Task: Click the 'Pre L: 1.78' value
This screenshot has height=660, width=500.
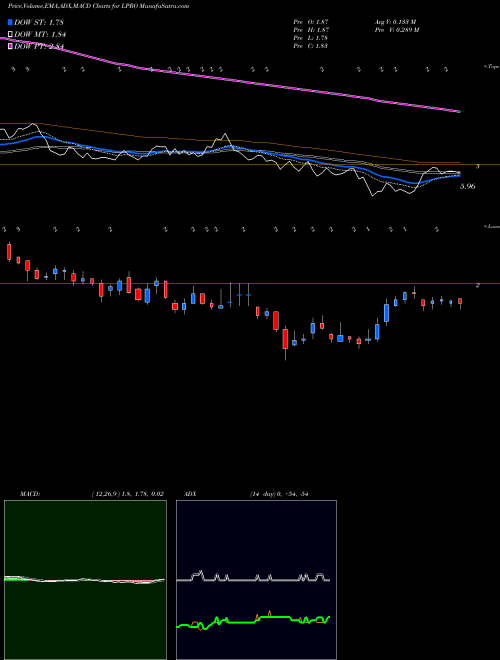Action: (311, 38)
